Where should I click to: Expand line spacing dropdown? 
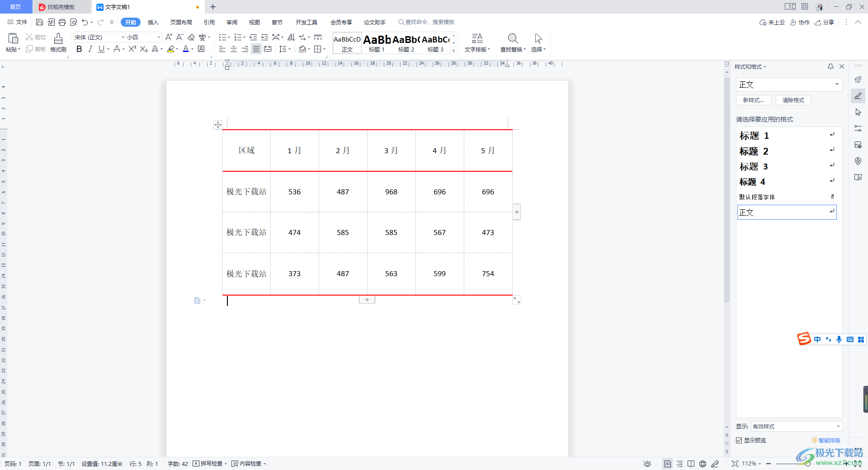click(289, 49)
